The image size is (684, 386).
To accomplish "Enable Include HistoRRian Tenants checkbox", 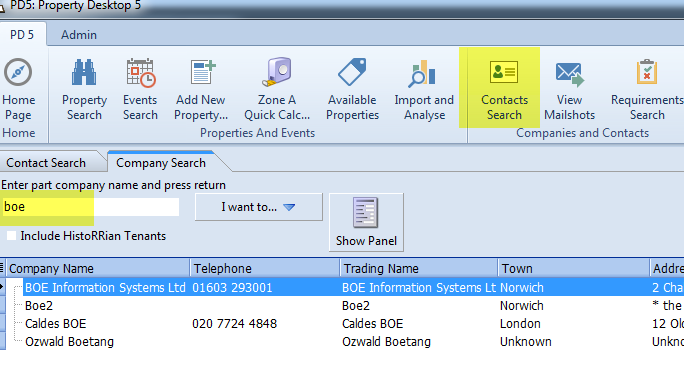I will pos(11,236).
